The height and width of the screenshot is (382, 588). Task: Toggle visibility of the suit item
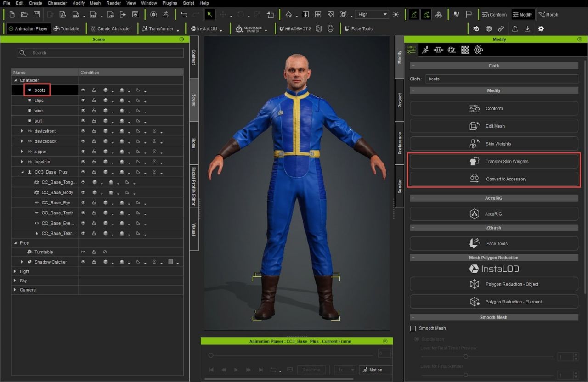pyautogui.click(x=83, y=121)
